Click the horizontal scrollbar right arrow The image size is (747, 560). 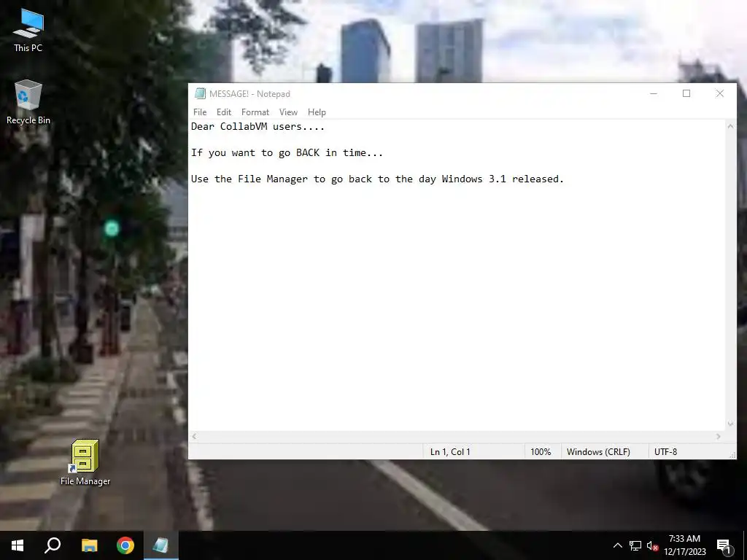coord(719,437)
